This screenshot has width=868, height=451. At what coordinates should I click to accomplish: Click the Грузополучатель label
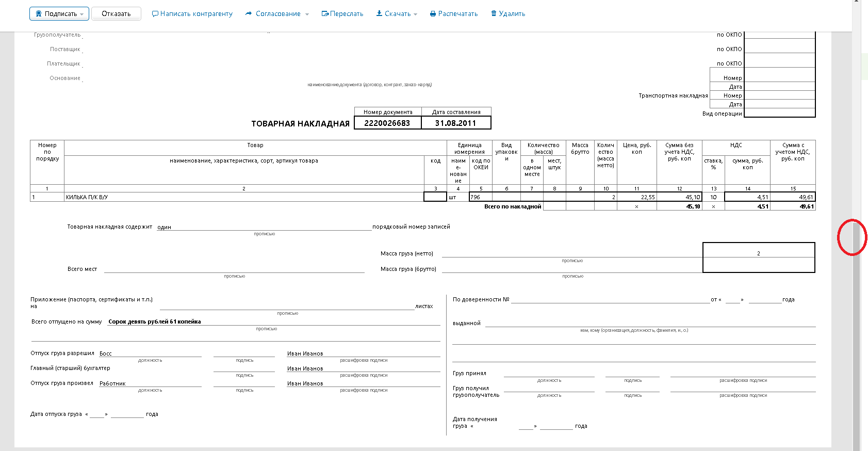click(x=57, y=35)
